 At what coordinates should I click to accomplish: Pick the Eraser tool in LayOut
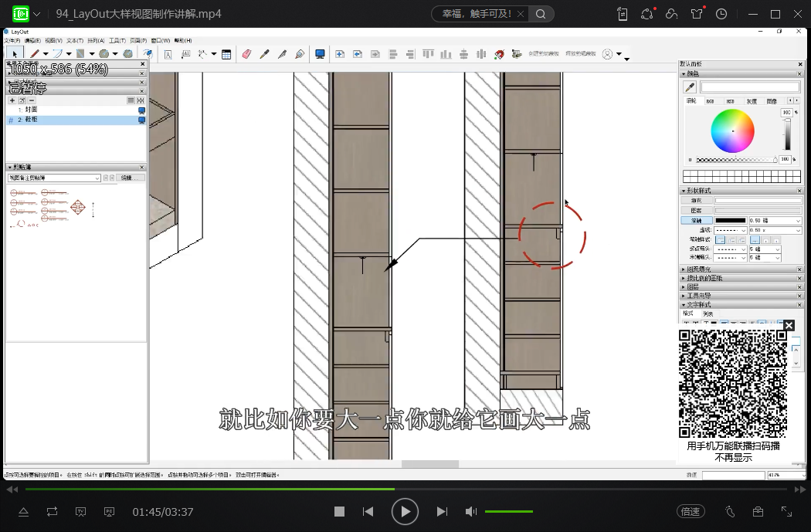(247, 54)
